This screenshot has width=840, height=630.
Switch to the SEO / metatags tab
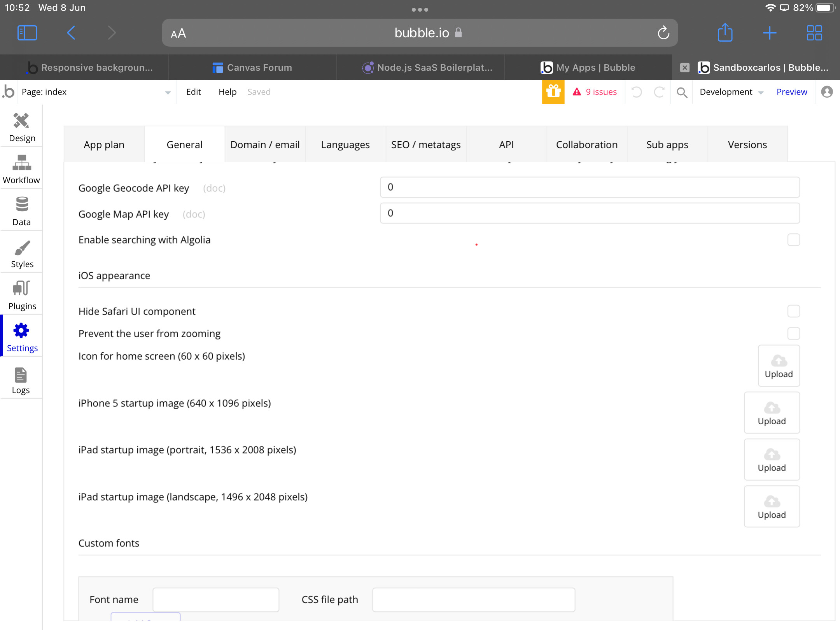tap(426, 144)
